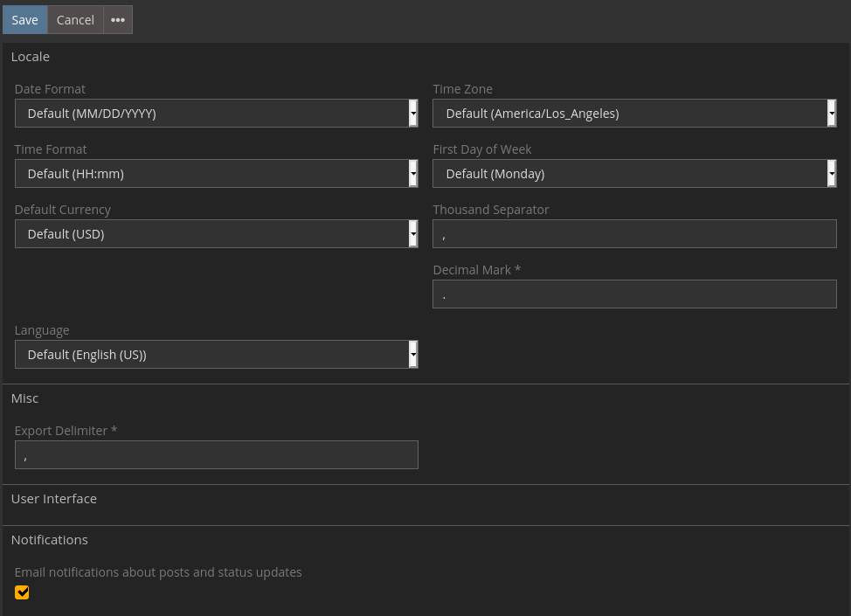This screenshot has height=616, width=851.
Task: Open the Time Format dropdown
Action: [x=216, y=174]
